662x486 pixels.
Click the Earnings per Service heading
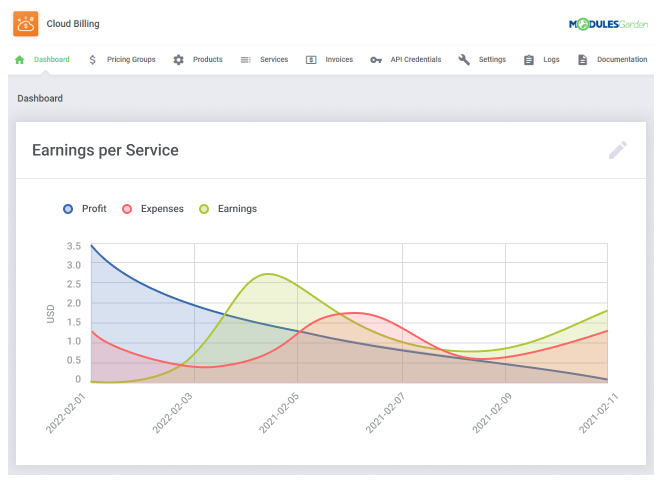click(105, 150)
